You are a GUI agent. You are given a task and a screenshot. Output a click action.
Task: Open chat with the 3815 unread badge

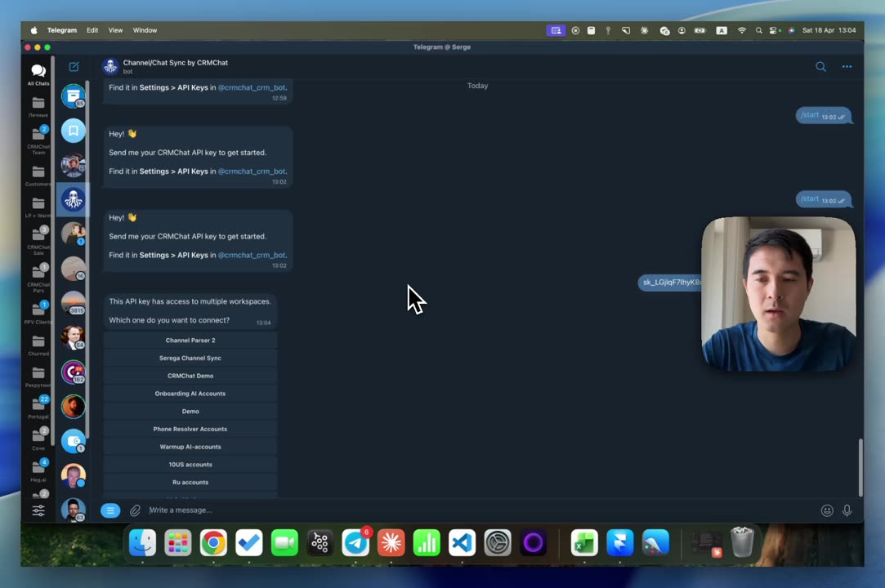(x=74, y=303)
